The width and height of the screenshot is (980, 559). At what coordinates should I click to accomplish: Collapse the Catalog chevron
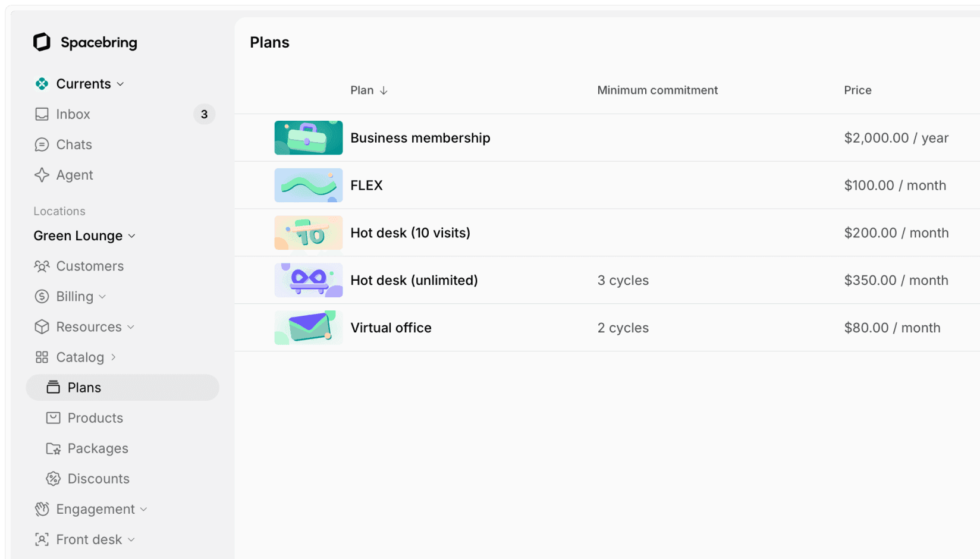[x=113, y=357]
